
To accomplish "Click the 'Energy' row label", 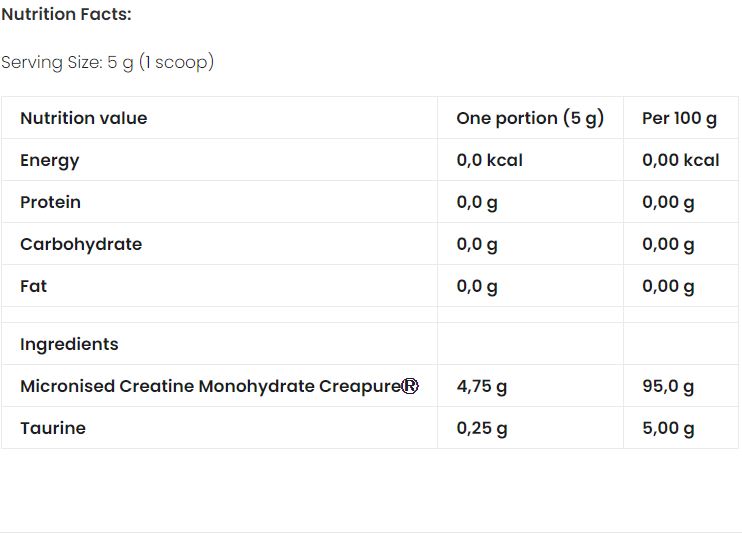I will 49,160.
